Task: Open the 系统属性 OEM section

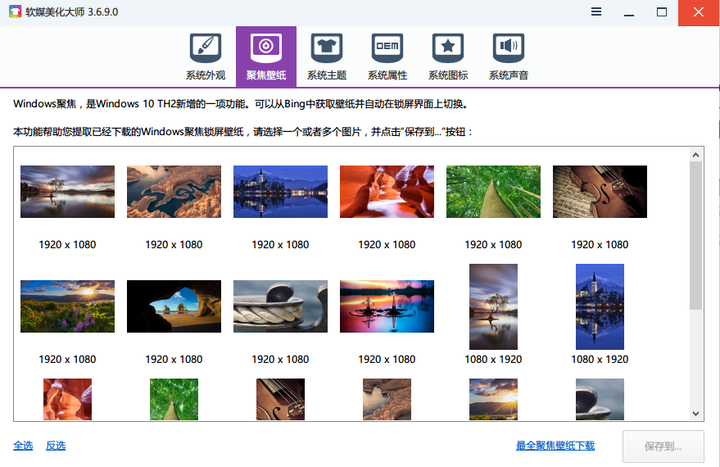Action: (x=387, y=57)
